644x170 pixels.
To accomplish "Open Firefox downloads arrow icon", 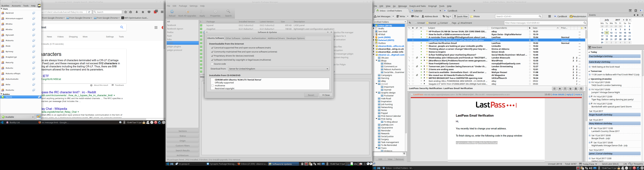I will (137, 12).
